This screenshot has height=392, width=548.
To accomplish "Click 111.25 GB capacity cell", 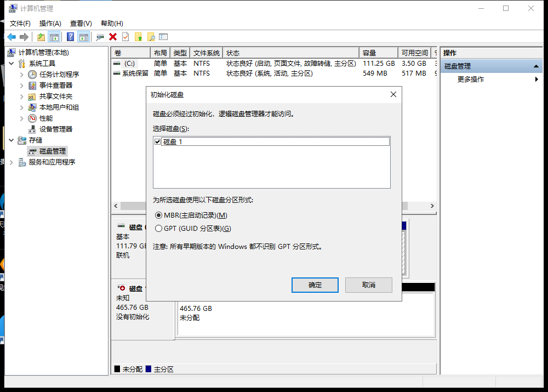I will [379, 63].
